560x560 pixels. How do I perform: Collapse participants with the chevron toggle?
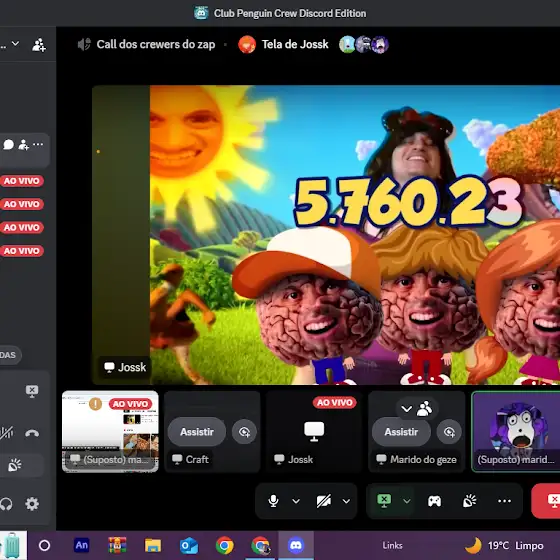(x=406, y=409)
